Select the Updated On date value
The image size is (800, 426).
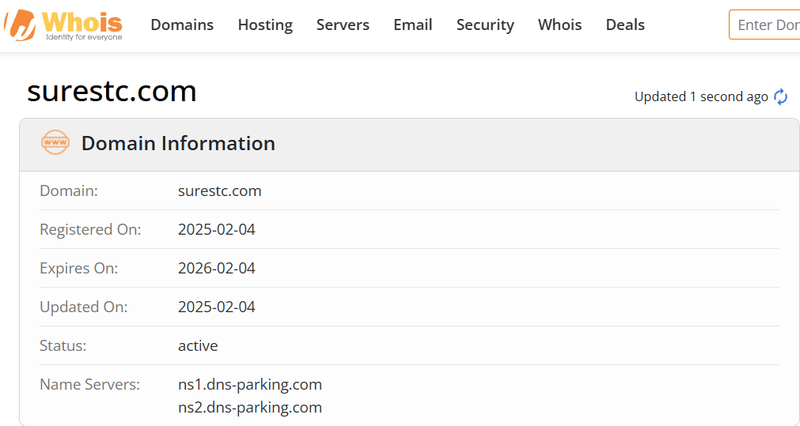pos(216,307)
